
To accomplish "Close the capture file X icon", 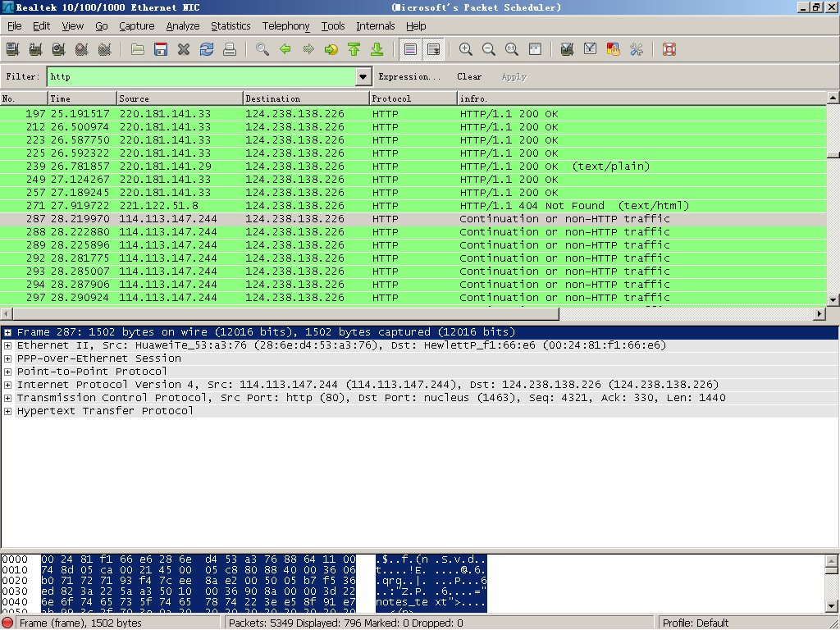I will [184, 49].
